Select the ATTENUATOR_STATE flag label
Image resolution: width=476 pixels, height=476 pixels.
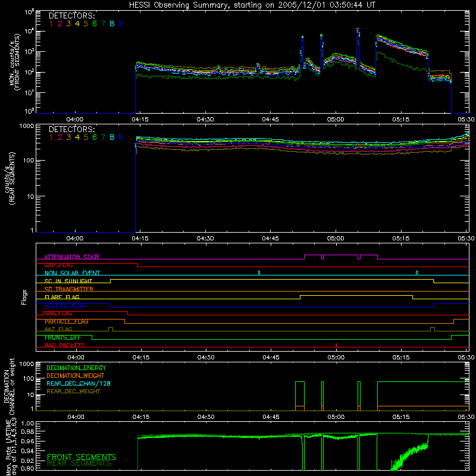point(72,257)
